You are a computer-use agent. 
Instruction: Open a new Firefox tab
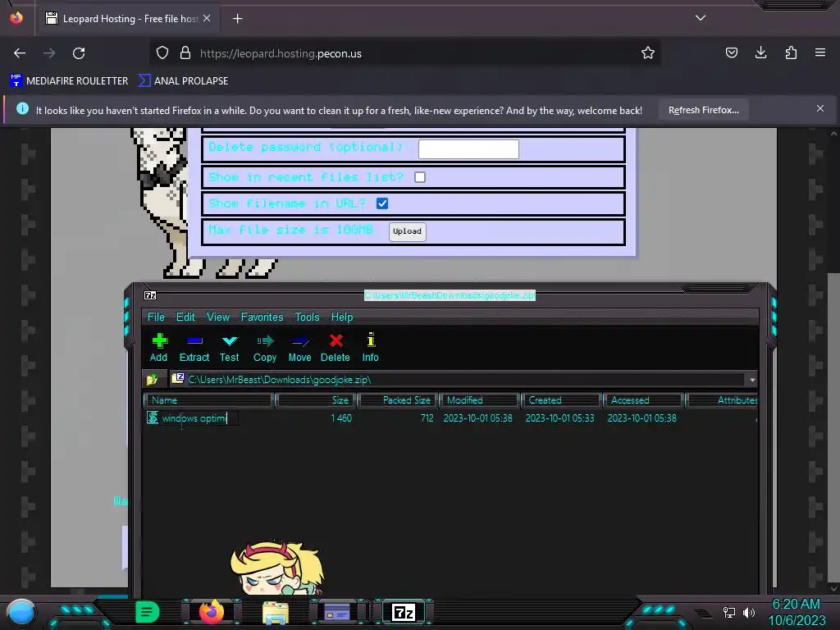click(237, 19)
